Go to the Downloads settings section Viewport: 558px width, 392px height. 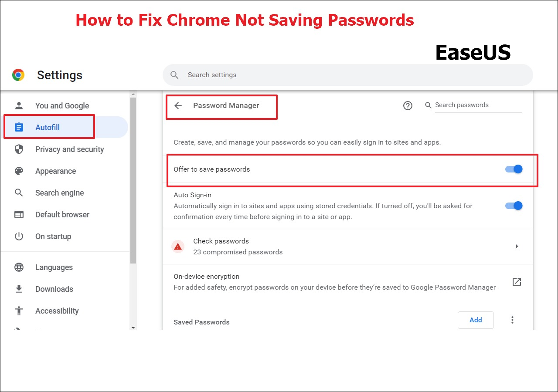54,289
